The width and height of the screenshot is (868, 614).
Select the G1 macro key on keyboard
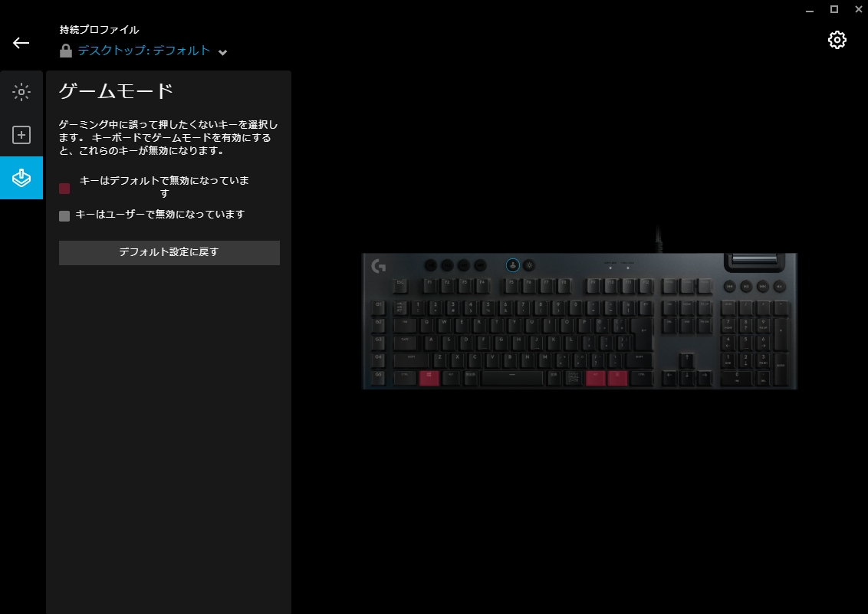point(379,307)
